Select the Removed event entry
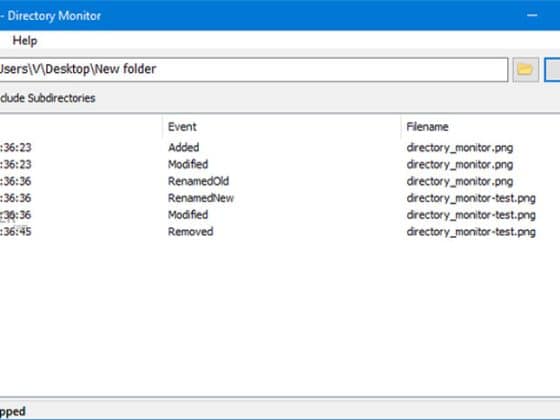The image size is (560, 420). point(280,231)
